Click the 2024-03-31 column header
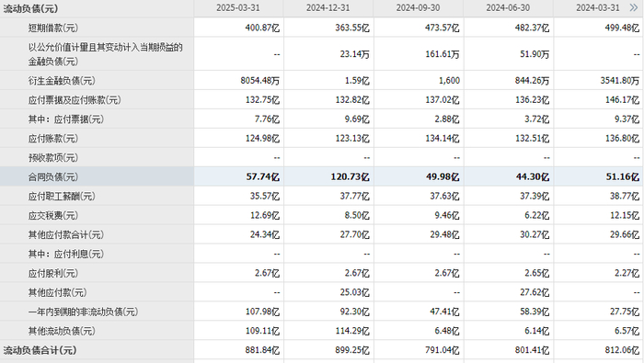This screenshot has width=644, height=363. click(598, 7)
